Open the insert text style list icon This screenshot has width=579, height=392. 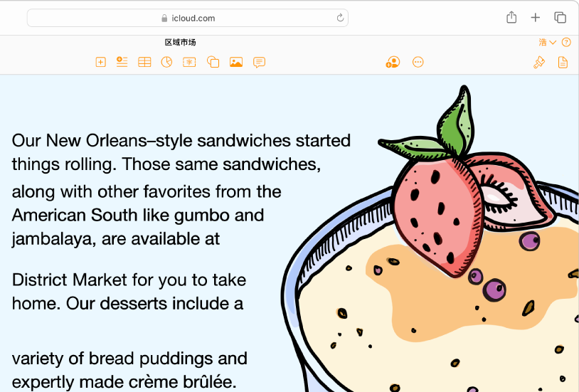click(x=122, y=62)
